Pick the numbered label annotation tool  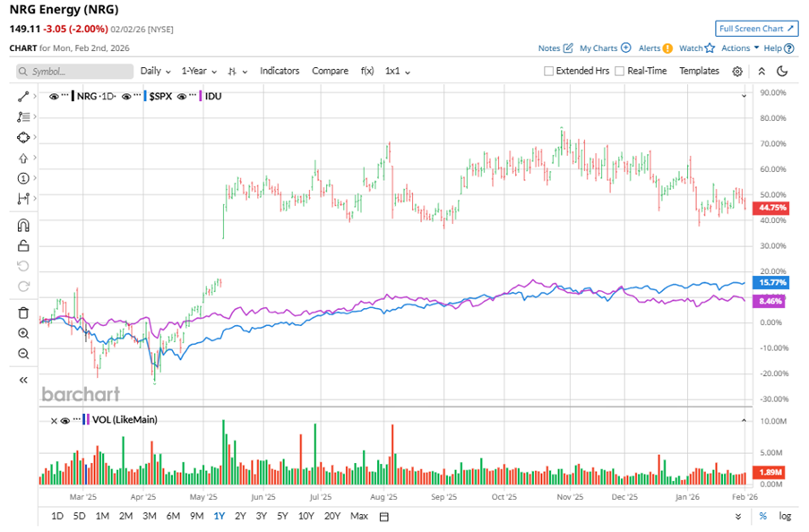(x=23, y=178)
